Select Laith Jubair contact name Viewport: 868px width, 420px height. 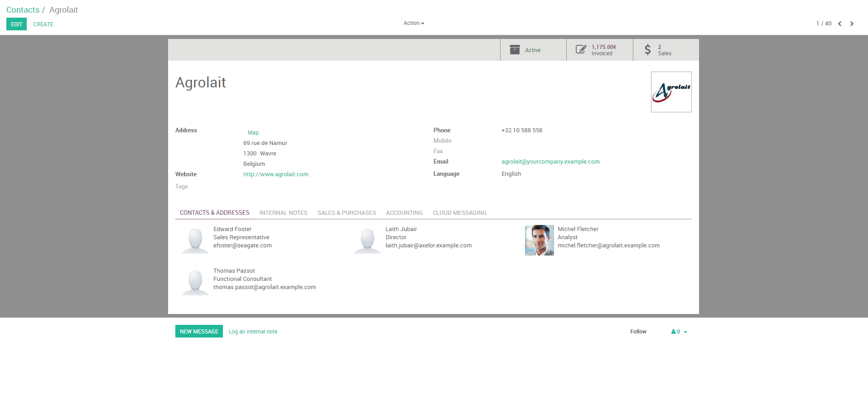tap(401, 229)
